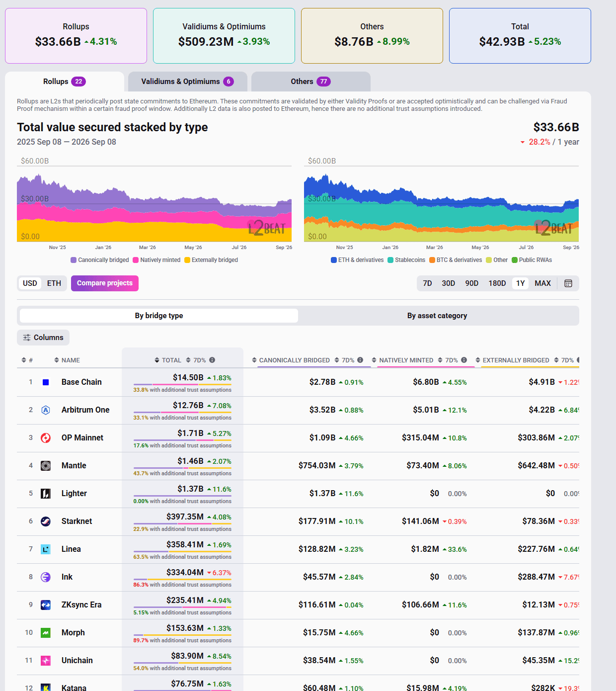This screenshot has width=616, height=691.
Task: Click info icon next to TOTAL 7D%
Action: (212, 360)
